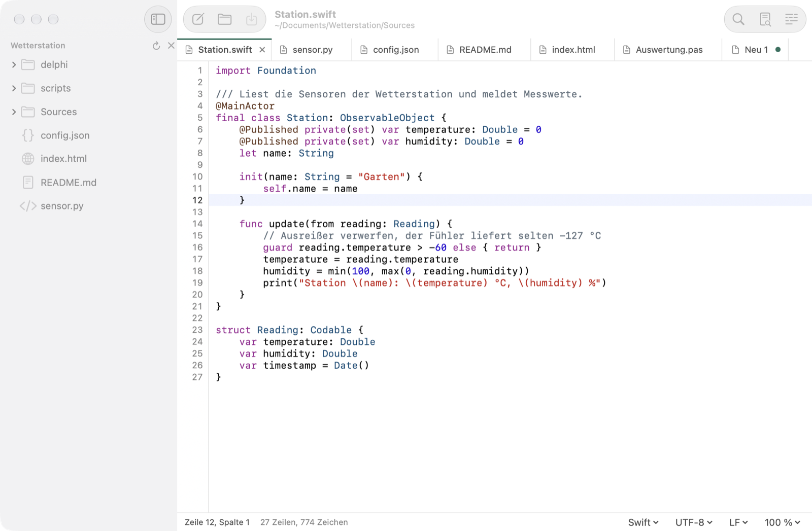Toggle the sidebar visibility button
Image resolution: width=812 pixels, height=531 pixels.
158,19
